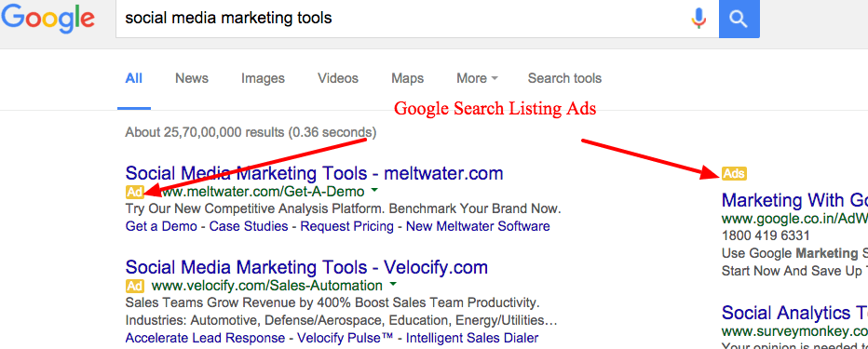Switch to the Videos tab

[x=338, y=78]
